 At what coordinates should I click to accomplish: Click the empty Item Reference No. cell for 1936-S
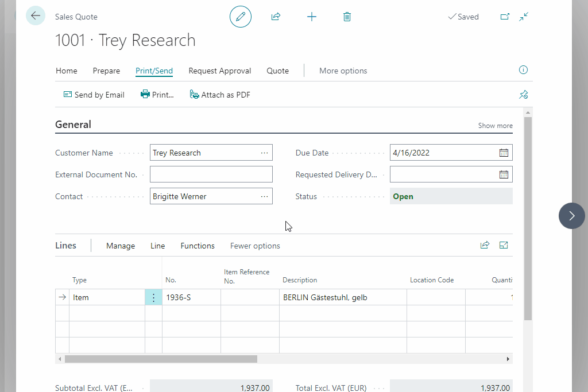tap(250, 297)
